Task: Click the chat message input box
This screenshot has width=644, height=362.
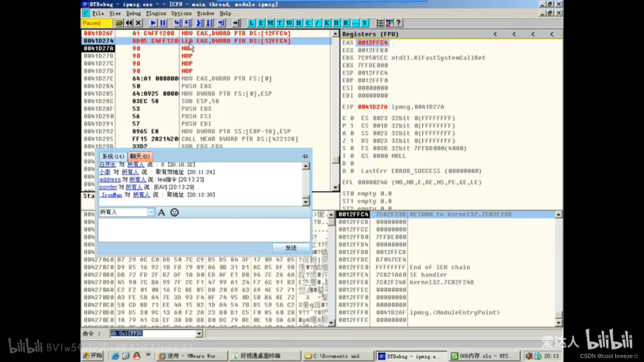Action: [x=204, y=230]
